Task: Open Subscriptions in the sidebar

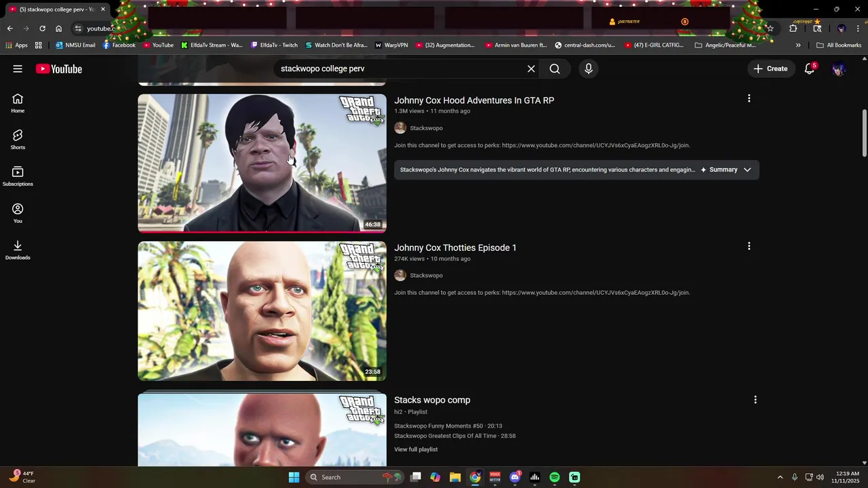Action: 18,176
